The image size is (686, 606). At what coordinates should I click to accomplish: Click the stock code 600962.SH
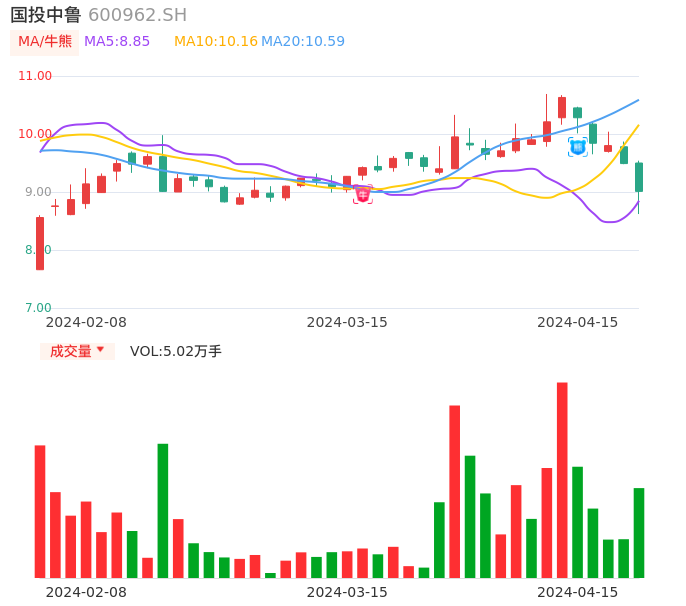137,15
